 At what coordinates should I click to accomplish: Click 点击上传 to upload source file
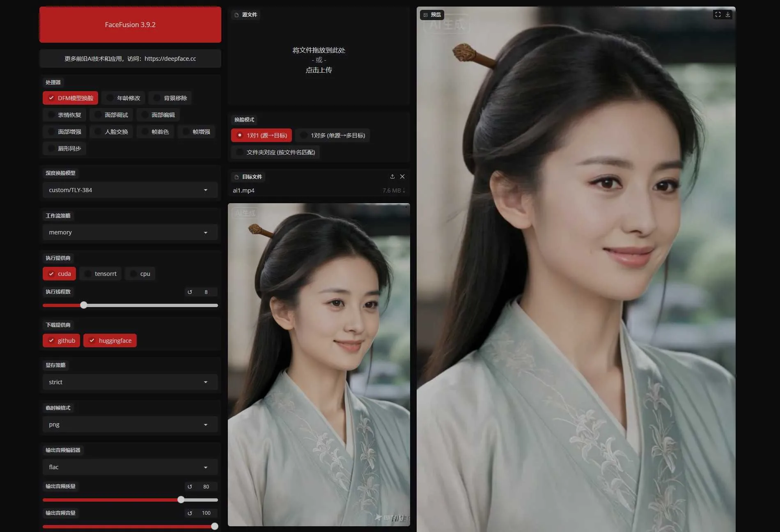(319, 70)
